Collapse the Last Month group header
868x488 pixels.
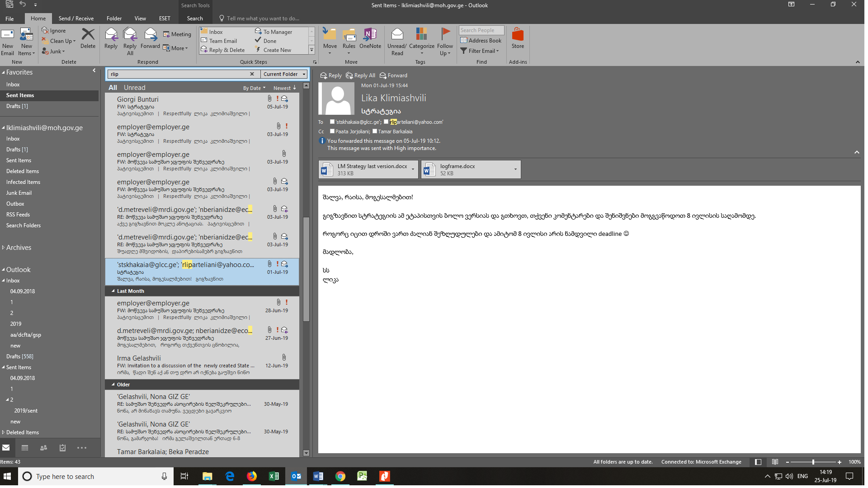(113, 291)
